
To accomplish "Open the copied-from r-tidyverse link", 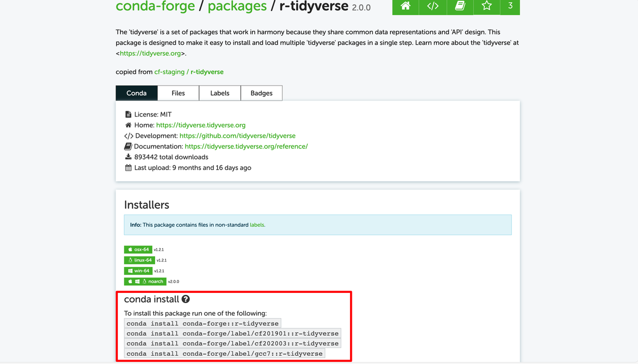I will [x=207, y=72].
